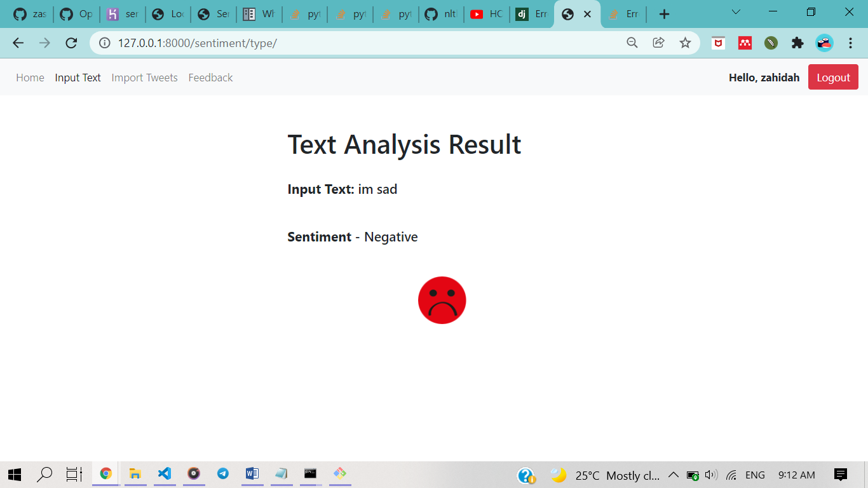
Task: Switch to the 'zas' GitHub tab
Action: tap(30, 14)
